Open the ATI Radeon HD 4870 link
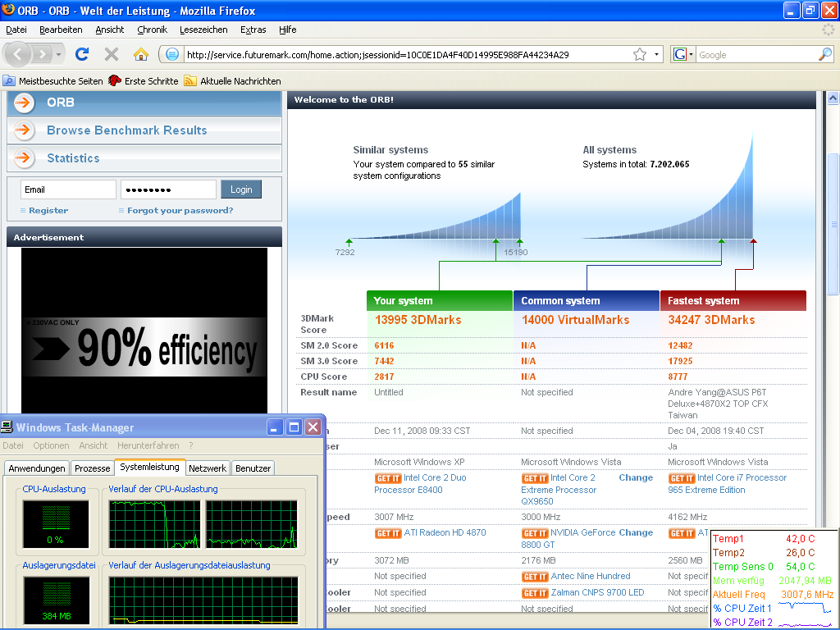 coord(445,532)
